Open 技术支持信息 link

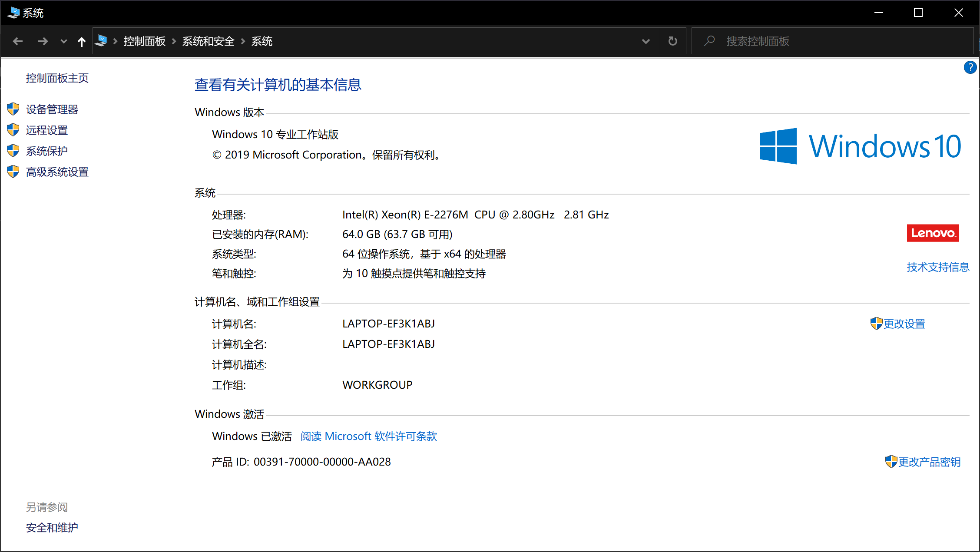[938, 267]
